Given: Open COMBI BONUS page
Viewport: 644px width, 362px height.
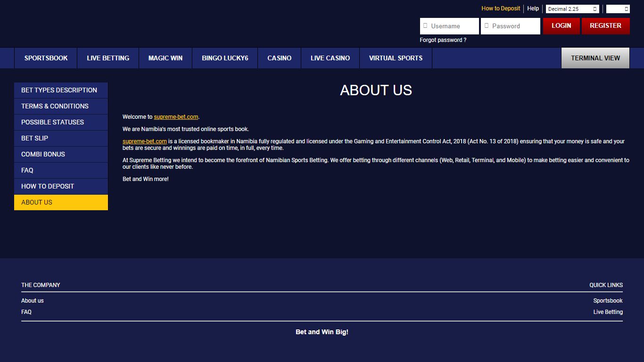Looking at the screenshot, I should (x=61, y=154).
